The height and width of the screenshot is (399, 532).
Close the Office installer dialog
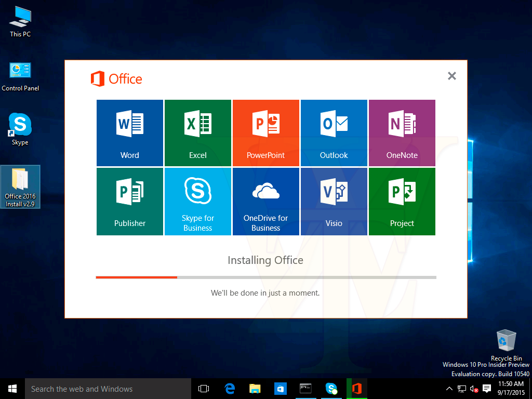point(452,76)
